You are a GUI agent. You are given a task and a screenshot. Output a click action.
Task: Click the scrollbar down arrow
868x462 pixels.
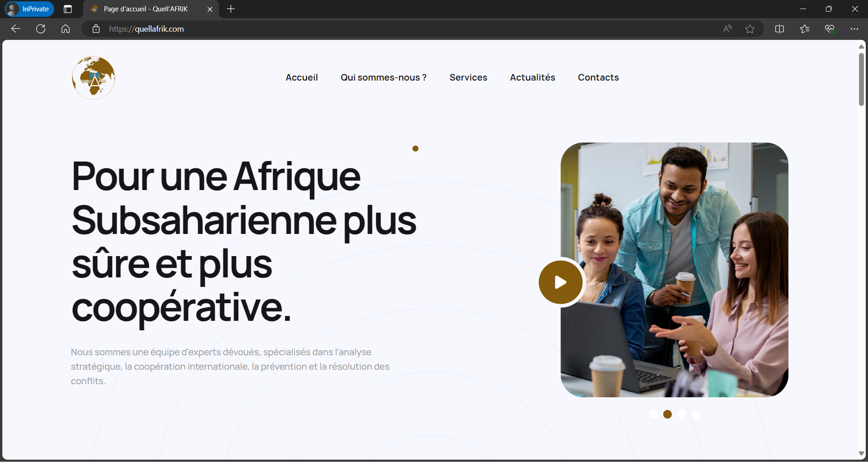[x=861, y=453]
